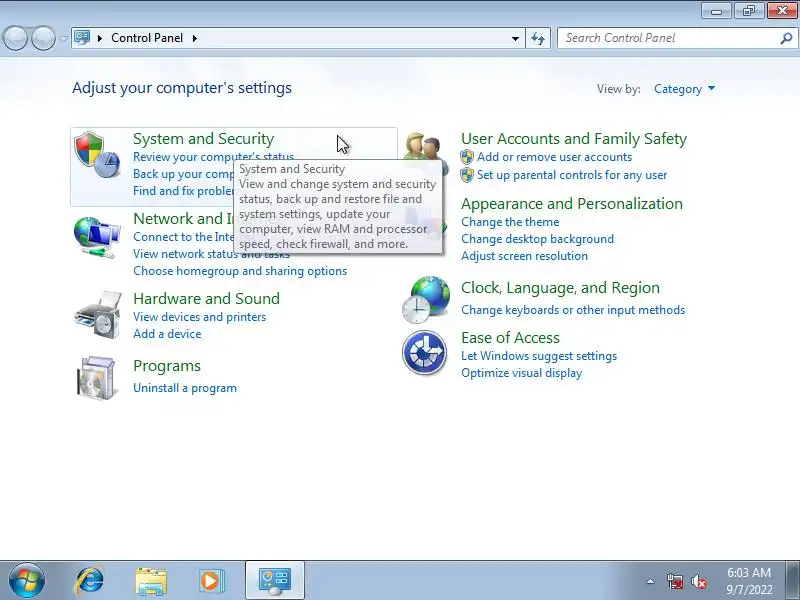Click Set up parental controls for any user
This screenshot has width=800, height=600.
pos(572,175)
